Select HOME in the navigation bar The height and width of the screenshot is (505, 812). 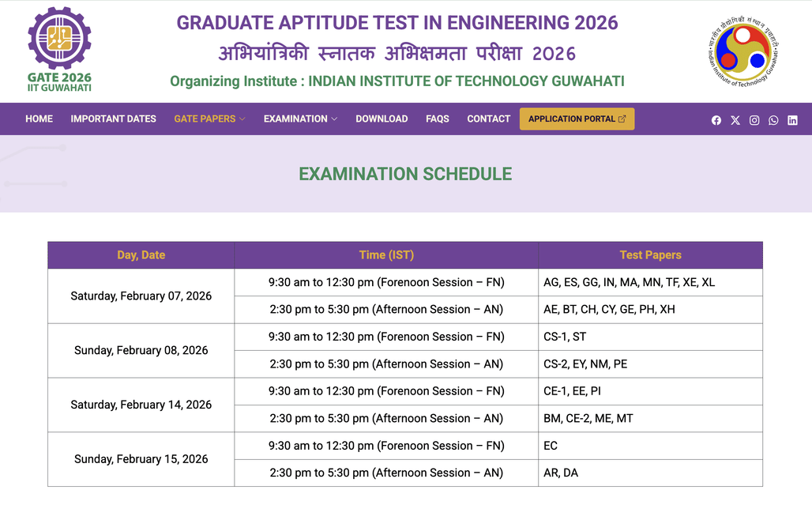[39, 119]
